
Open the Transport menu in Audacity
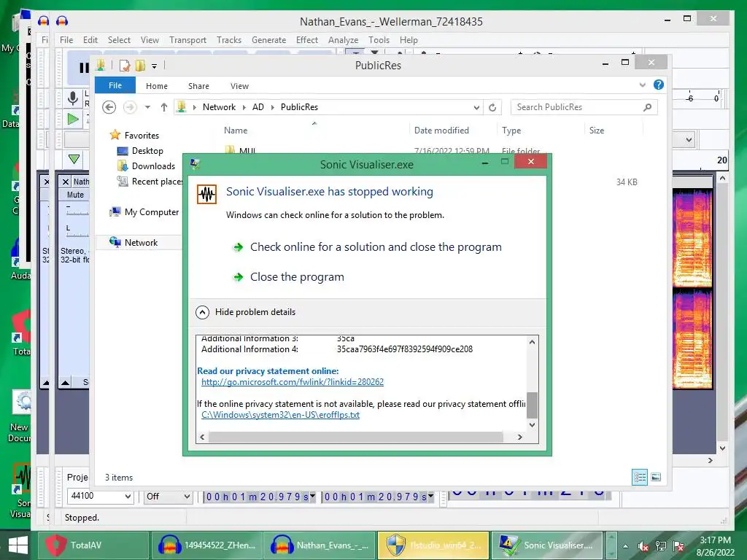pyautogui.click(x=187, y=40)
